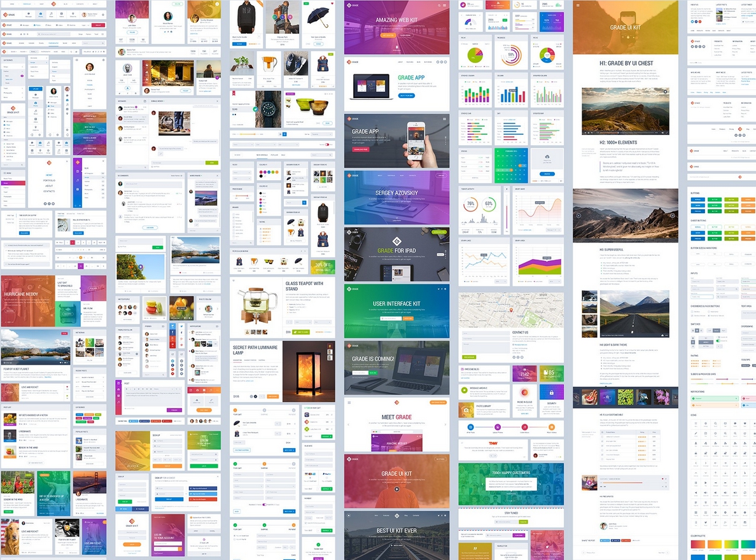
Task: Open purple orchid thumbnail in gallery strip
Action: coord(662,398)
